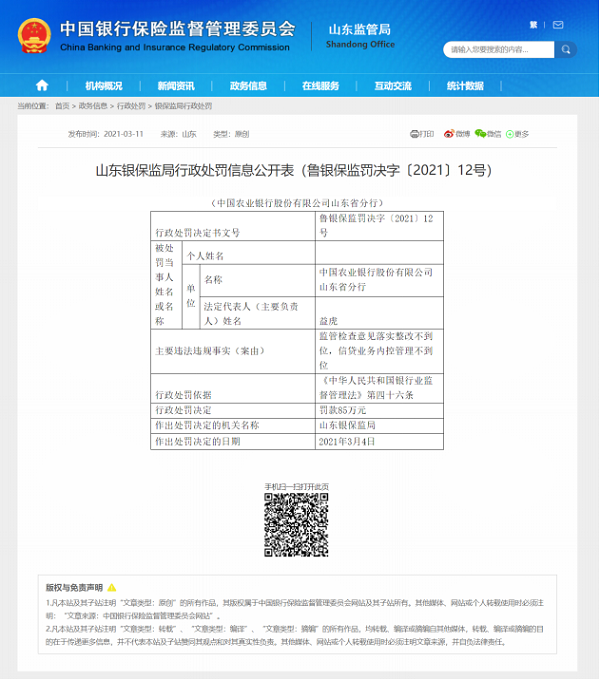Click the print (打印) icon
The width and height of the screenshot is (600, 680).
coord(422,133)
